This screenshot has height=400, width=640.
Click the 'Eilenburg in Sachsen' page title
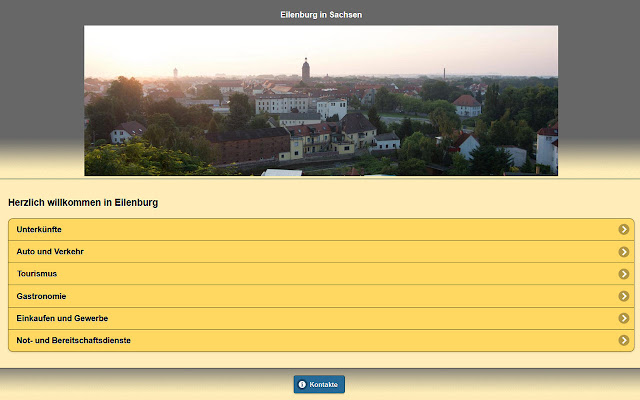tap(321, 15)
